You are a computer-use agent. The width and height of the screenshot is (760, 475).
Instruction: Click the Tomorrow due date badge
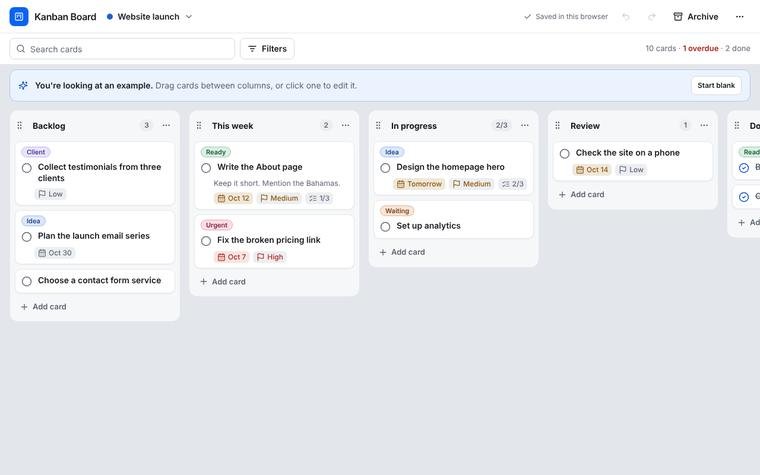[419, 184]
